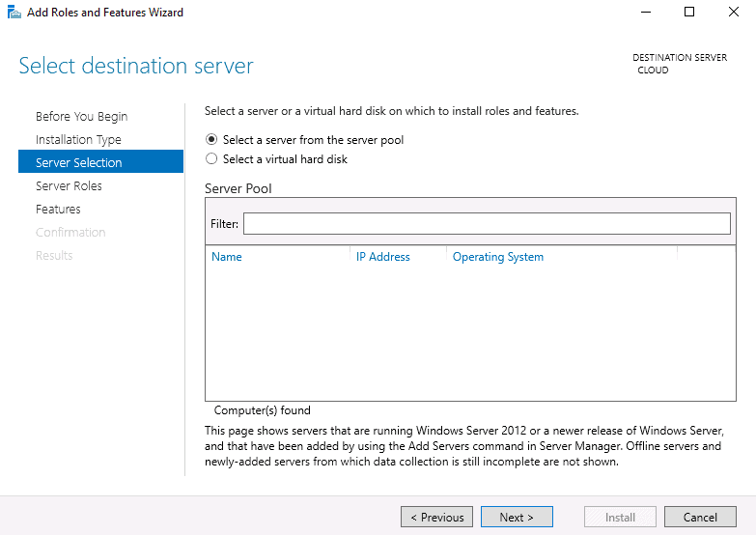This screenshot has height=535, width=756.
Task: Go to the Before You Begin step
Action: point(81,116)
